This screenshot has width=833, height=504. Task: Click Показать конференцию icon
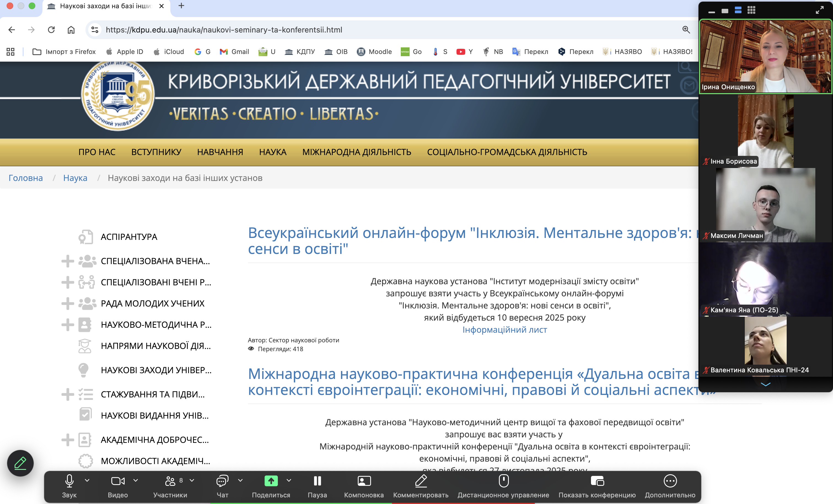(597, 481)
